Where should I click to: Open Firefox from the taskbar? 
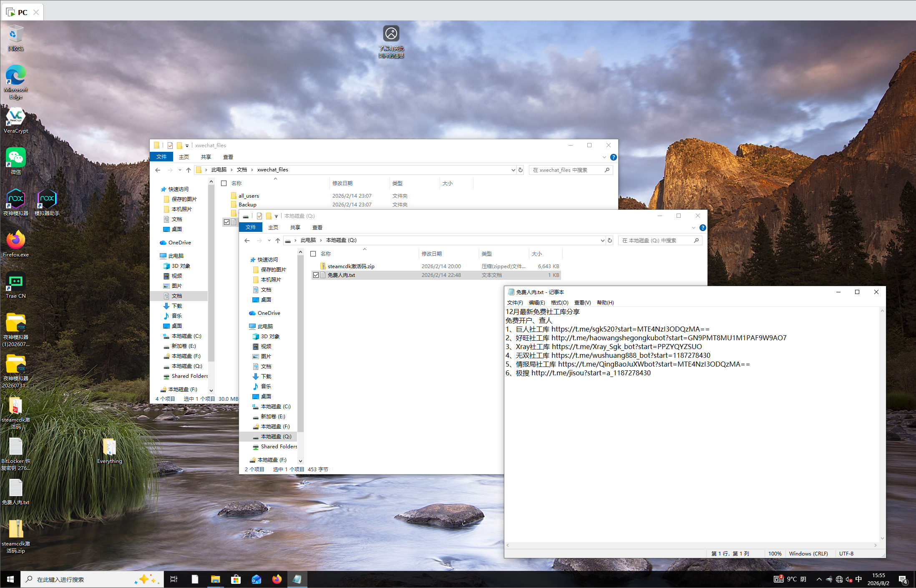277,579
